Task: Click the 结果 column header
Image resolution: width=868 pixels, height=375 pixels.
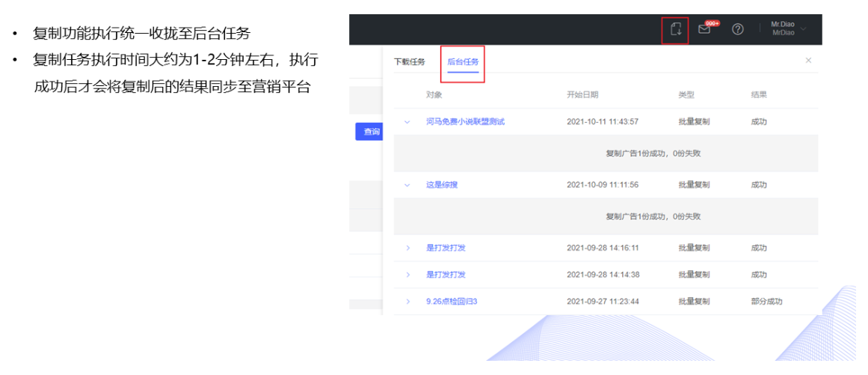Action: (759, 95)
